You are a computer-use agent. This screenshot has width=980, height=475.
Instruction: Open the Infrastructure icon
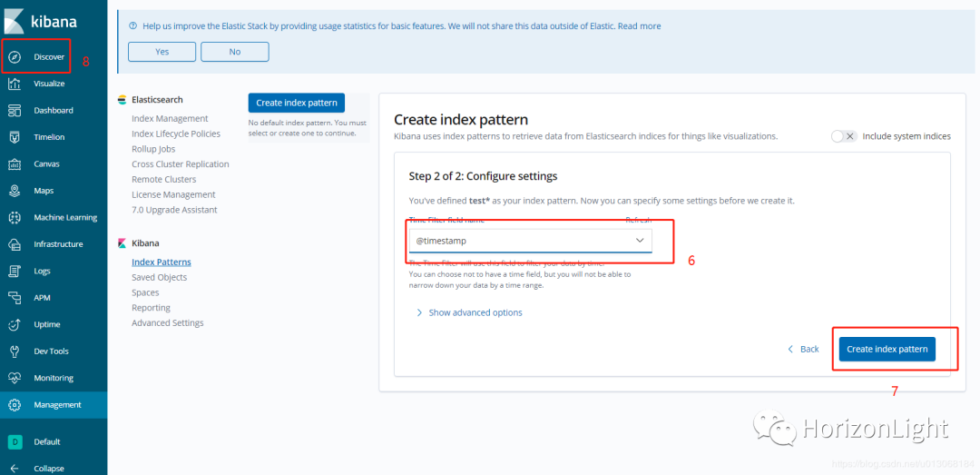[x=15, y=244]
